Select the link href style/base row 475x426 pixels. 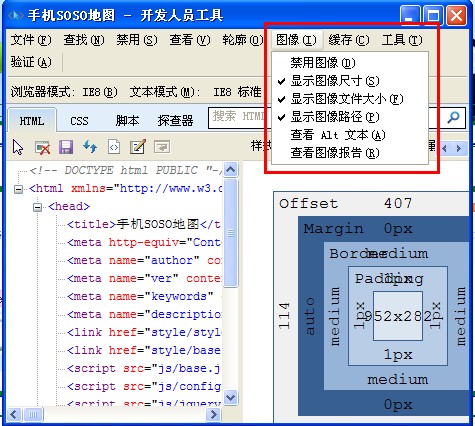tap(144, 350)
